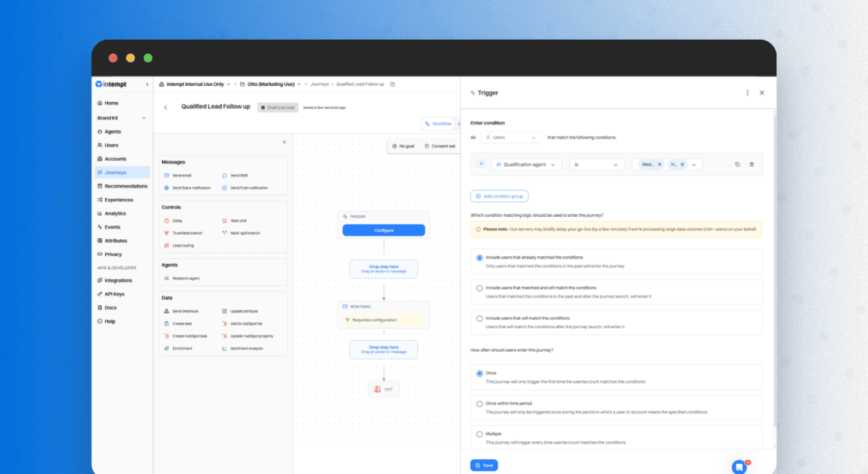Viewport: 868px width, 474px height.
Task: Click the Journeys breadcrumb link
Action: 320,84
